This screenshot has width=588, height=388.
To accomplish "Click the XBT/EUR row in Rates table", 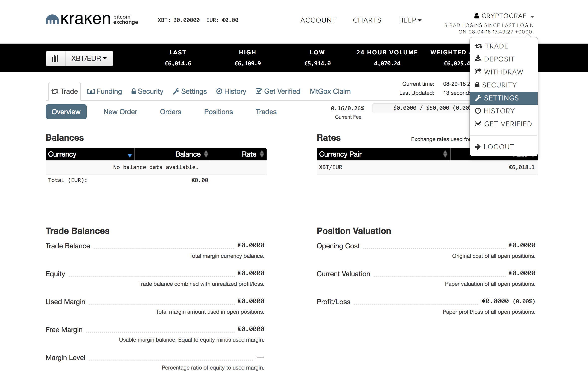I will [427, 167].
